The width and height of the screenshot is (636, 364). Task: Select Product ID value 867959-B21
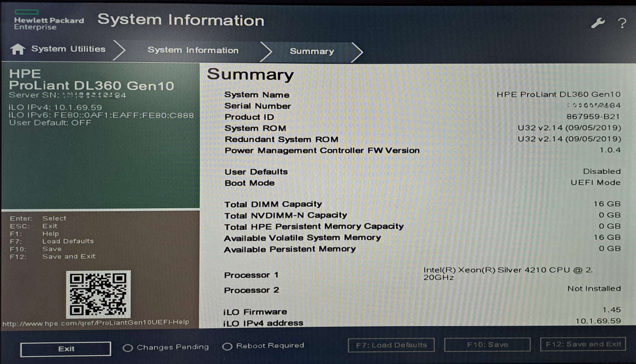594,116
